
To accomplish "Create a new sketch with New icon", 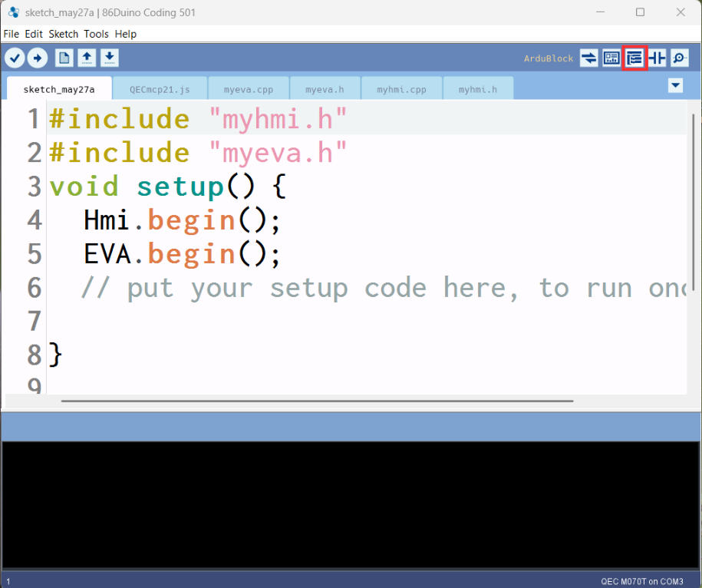I will pos(64,58).
